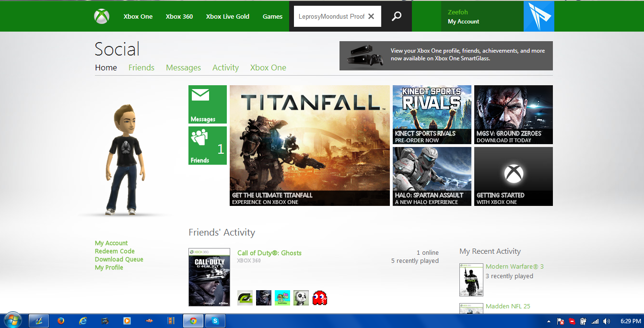Image resolution: width=644 pixels, height=328 pixels.
Task: Open the Xbox One SmartGlass banner
Action: tap(446, 56)
